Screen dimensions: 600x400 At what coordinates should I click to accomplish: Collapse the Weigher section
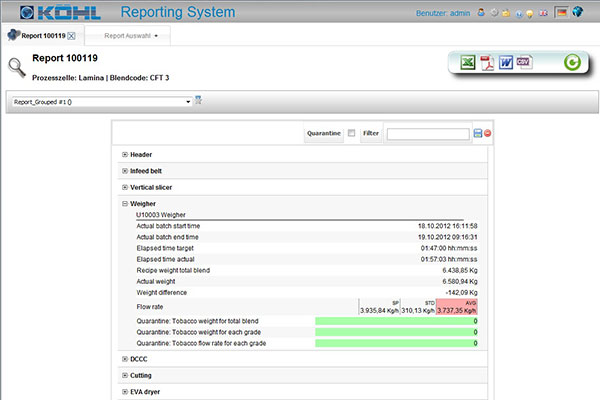tap(125, 203)
